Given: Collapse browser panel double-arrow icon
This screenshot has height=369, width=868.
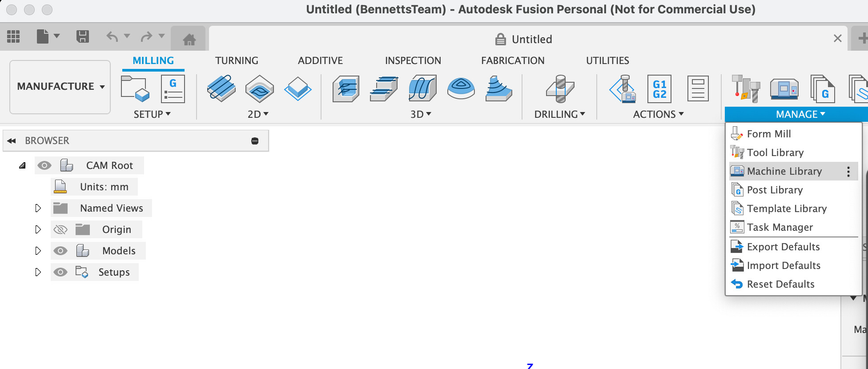Looking at the screenshot, I should (12, 141).
